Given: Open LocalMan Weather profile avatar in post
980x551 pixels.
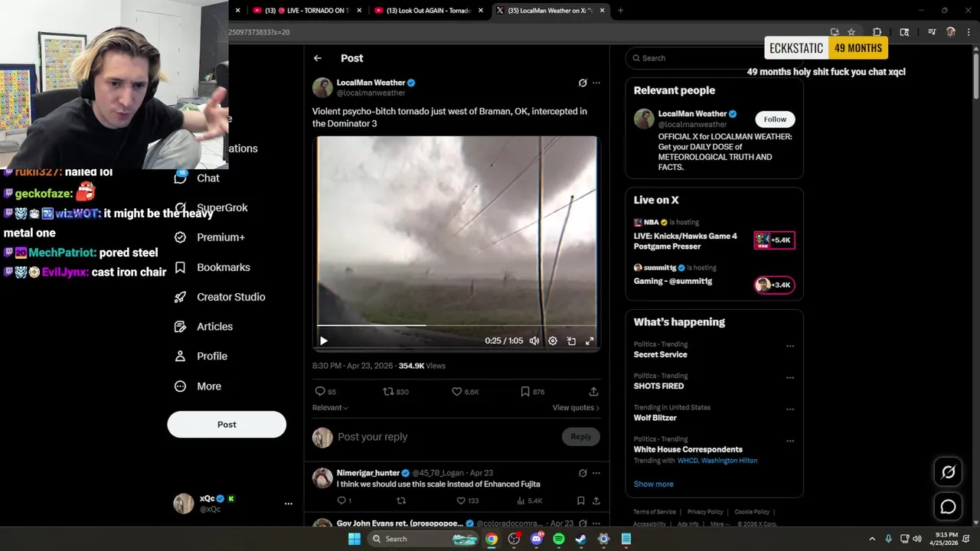Looking at the screenshot, I should (322, 87).
